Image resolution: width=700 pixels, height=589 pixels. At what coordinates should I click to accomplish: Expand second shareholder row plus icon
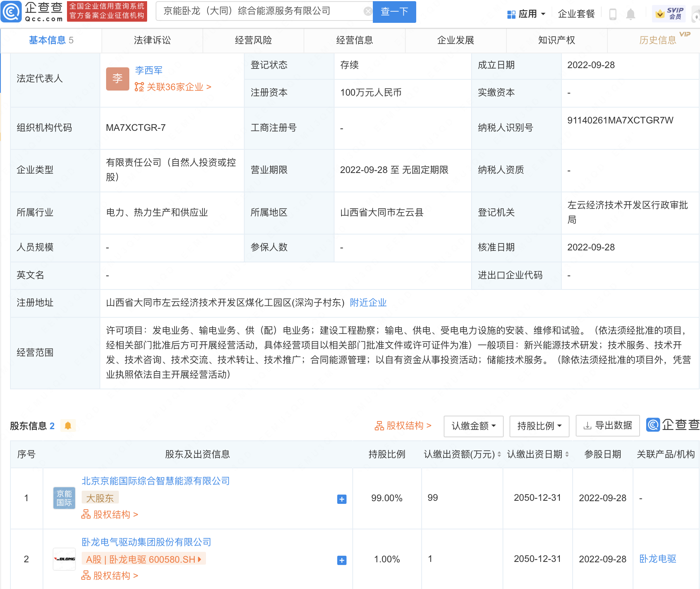tap(341, 560)
